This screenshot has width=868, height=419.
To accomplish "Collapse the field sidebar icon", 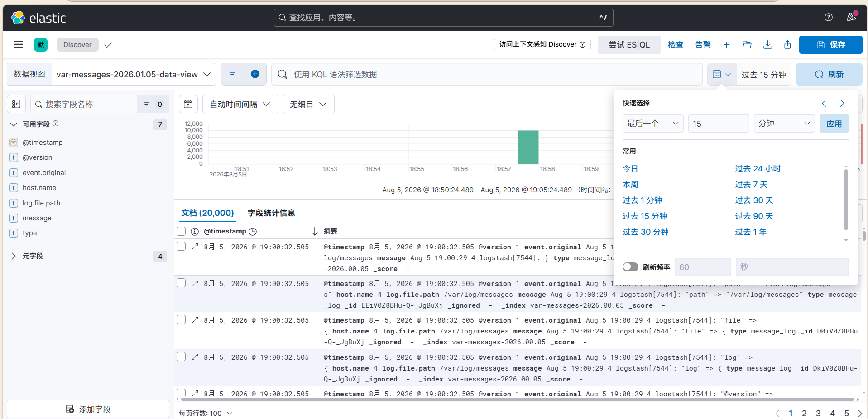I will 16,104.
